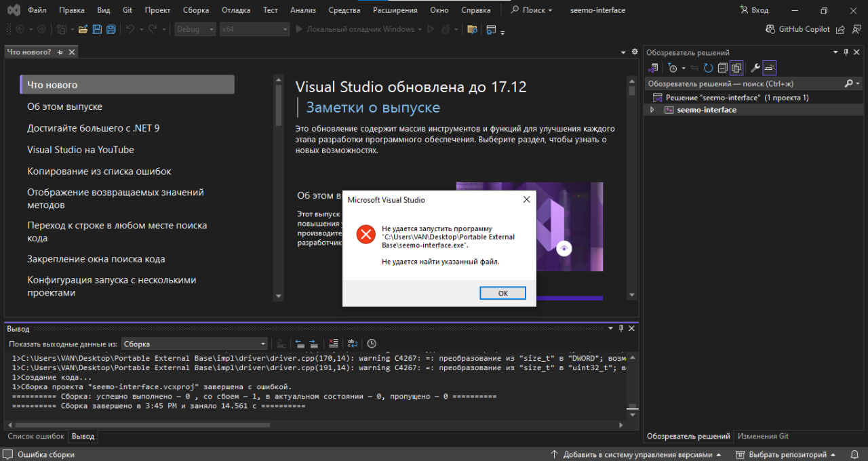Open the Сборка menu
The height and width of the screenshot is (461, 868).
[196, 10]
